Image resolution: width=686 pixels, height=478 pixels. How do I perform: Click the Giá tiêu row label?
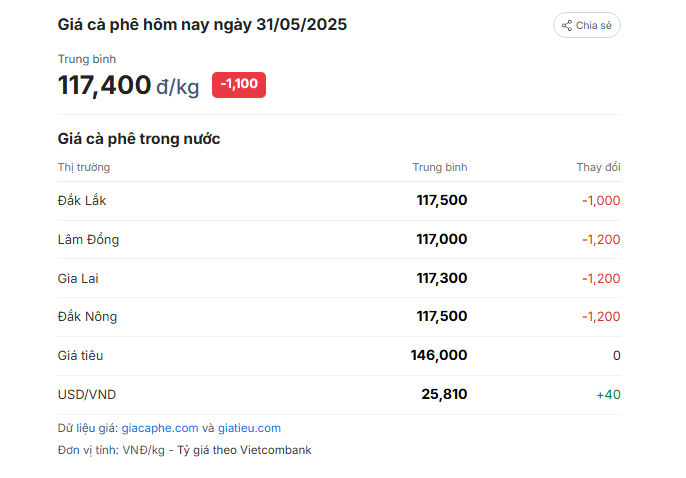coord(80,356)
